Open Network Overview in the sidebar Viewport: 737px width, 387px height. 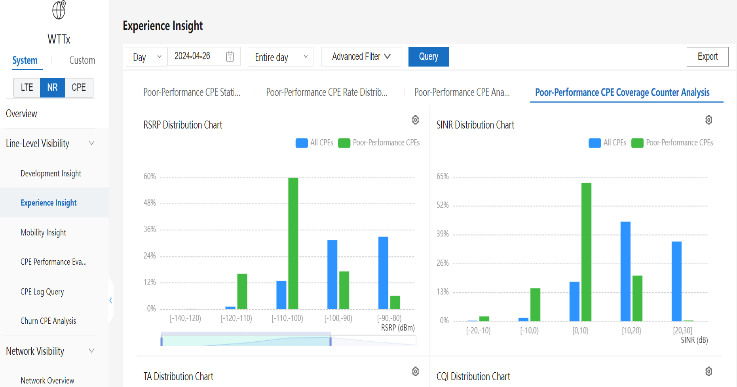pyautogui.click(x=47, y=380)
